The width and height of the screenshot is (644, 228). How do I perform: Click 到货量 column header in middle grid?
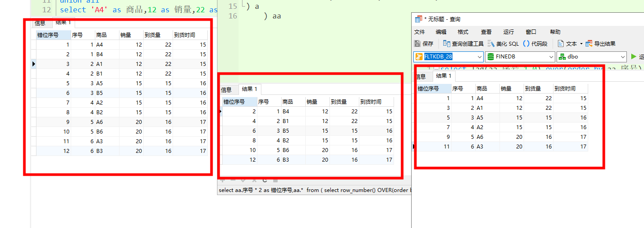(x=344, y=101)
